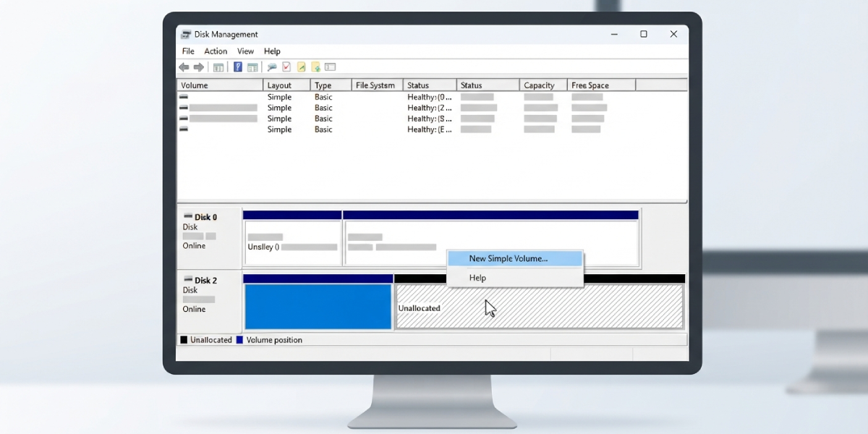Click Simple in the Healthy:(0 row
Screen dimensions: 868x434
[x=279, y=97]
